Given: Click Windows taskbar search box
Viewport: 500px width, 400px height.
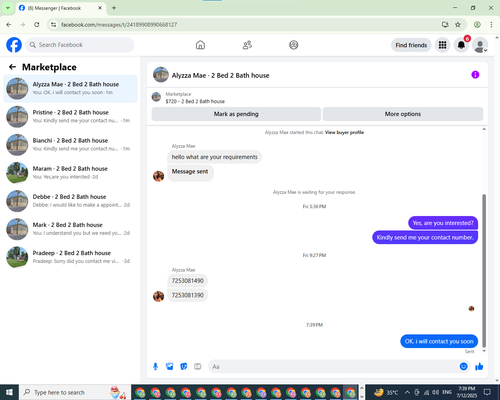Looking at the screenshot, I should pos(75,392).
